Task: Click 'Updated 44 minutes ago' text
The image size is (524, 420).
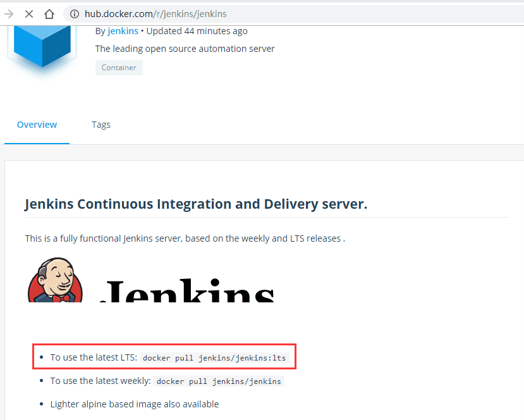Action: [197, 31]
